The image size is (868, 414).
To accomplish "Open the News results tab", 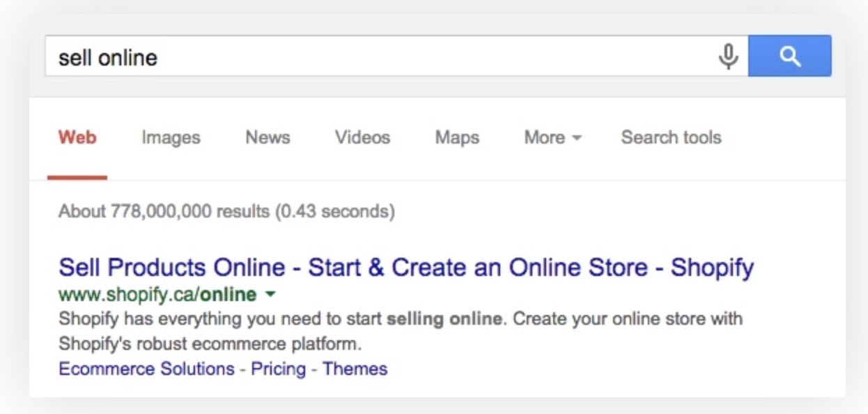I will 268,138.
